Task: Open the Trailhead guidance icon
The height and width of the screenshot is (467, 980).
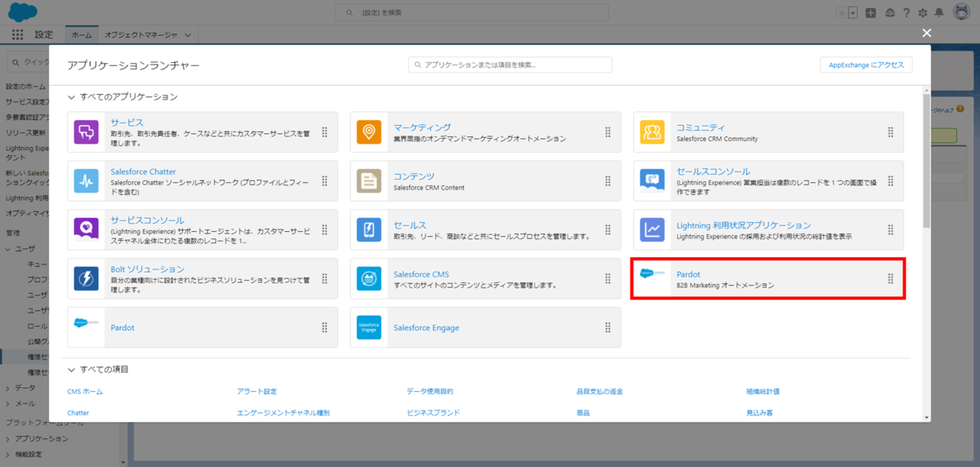Action: click(889, 13)
